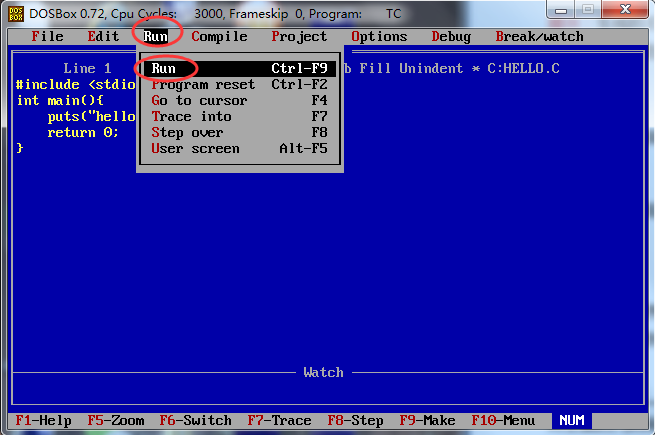
Task: Click the Watch pane title
Action: pos(323,372)
